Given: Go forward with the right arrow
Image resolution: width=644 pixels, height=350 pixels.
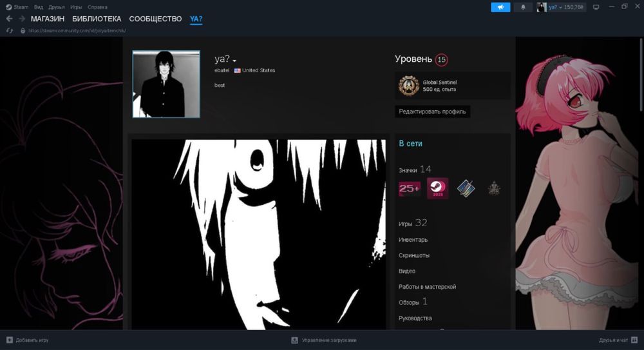Looking at the screenshot, I should point(22,19).
